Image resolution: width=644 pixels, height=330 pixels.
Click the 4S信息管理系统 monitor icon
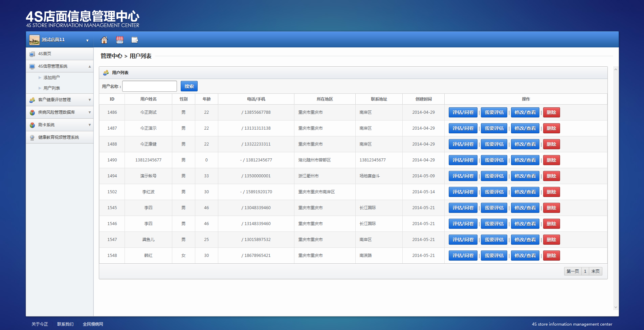pos(32,66)
